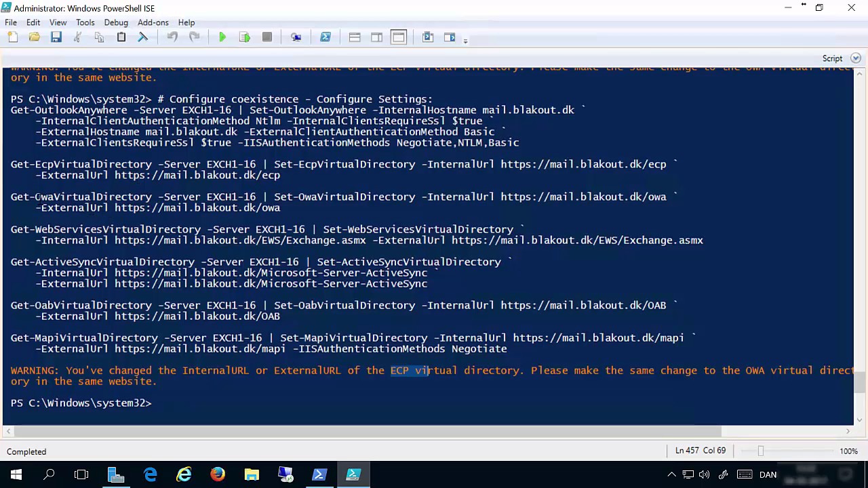This screenshot has width=868, height=488.
Task: Open a script with folder icon
Action: tap(35, 37)
